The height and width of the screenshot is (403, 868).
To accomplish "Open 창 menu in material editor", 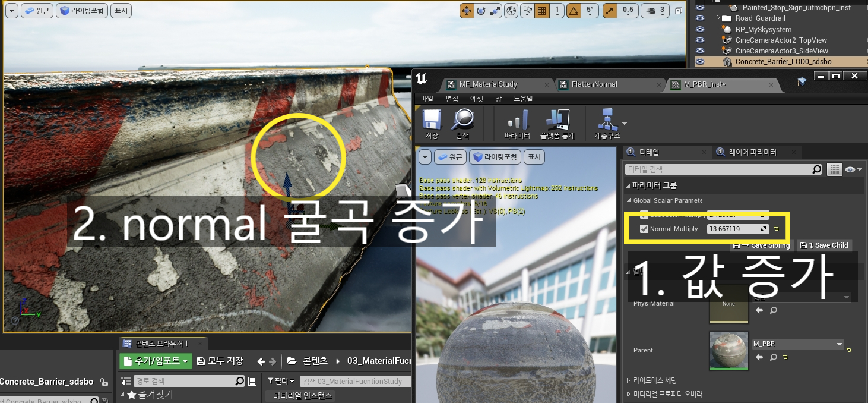I will coord(498,99).
